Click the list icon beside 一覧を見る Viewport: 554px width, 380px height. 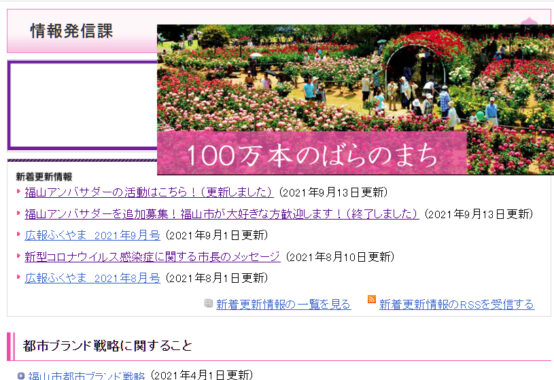click(208, 303)
